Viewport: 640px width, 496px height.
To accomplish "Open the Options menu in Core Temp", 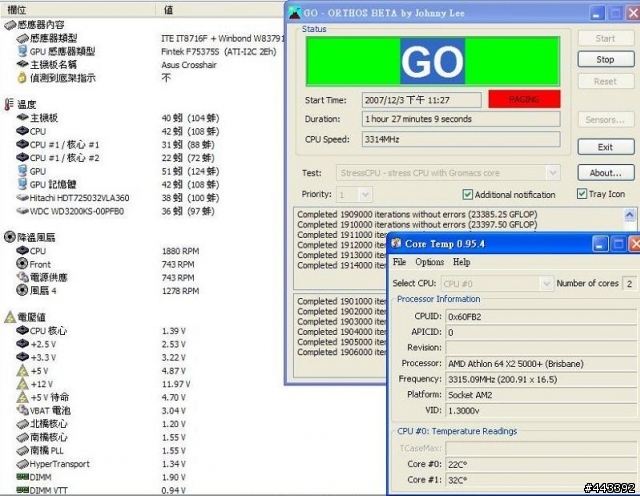I will coord(429,262).
